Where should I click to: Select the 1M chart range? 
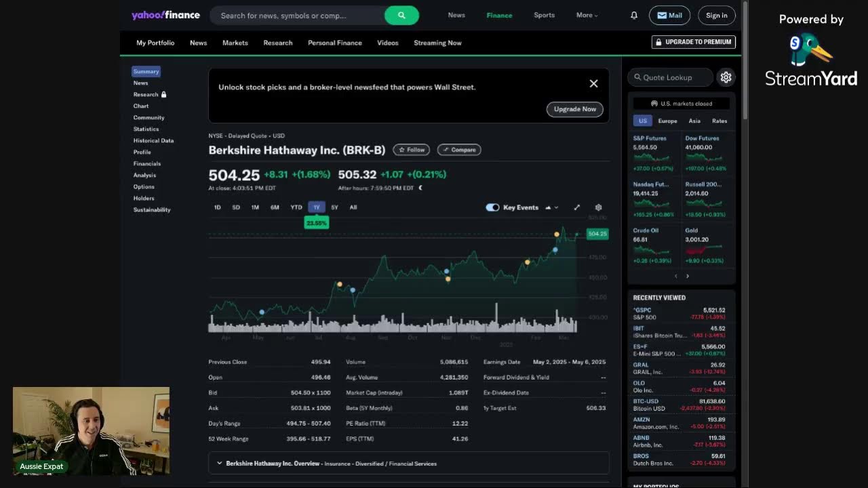(x=255, y=207)
